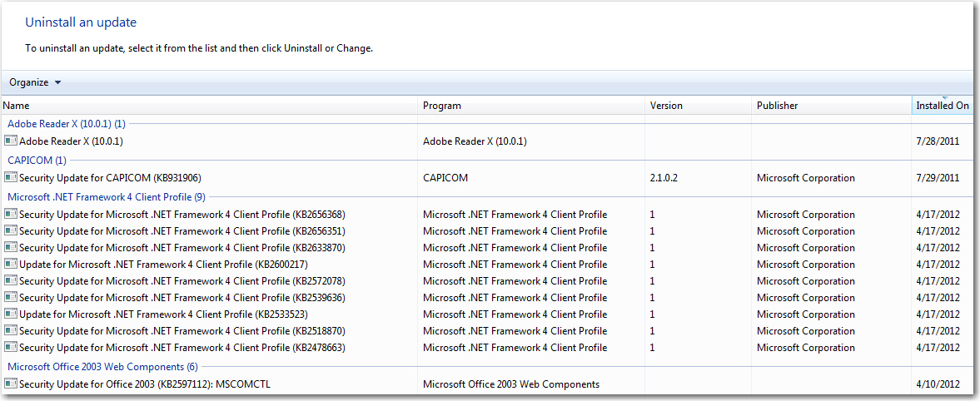Click the Uninstall an update heading
This screenshot has height=401, width=980.
coord(81,22)
